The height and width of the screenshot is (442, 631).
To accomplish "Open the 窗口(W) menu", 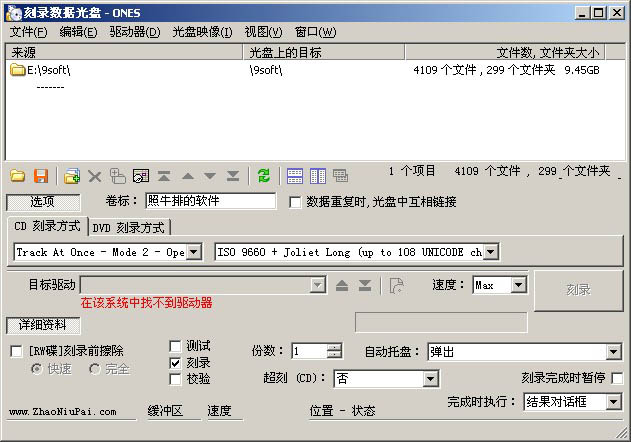I will click(315, 32).
